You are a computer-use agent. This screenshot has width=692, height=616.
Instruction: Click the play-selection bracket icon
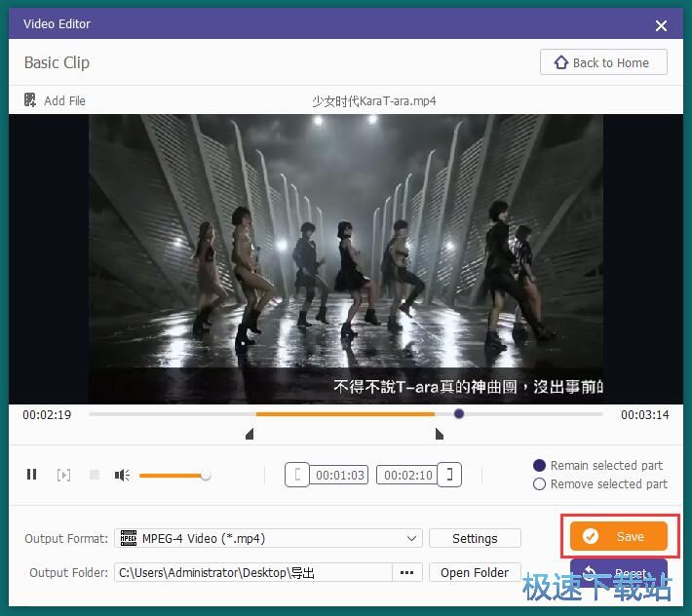tap(63, 475)
